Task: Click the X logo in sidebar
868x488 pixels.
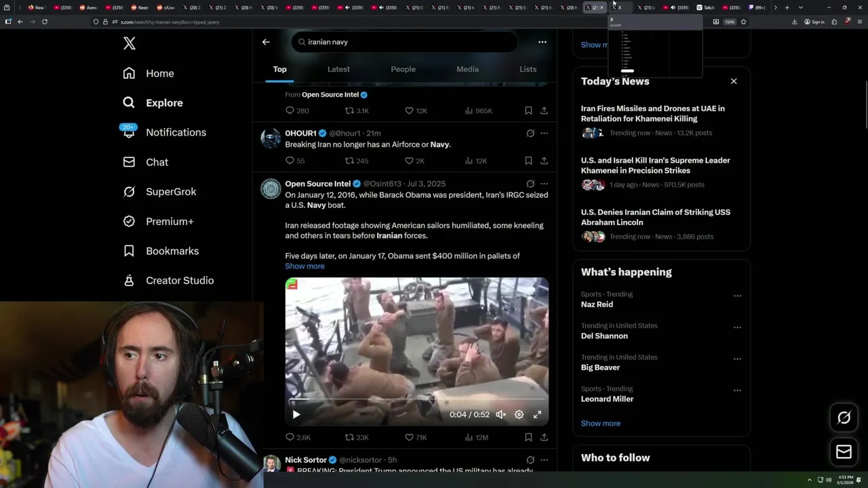Action: [x=130, y=43]
